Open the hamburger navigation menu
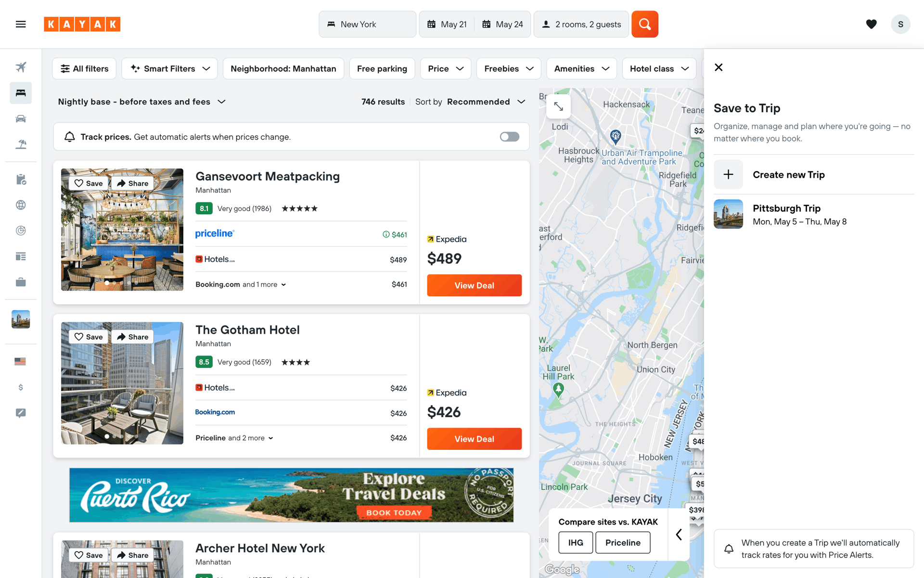 [x=21, y=24]
